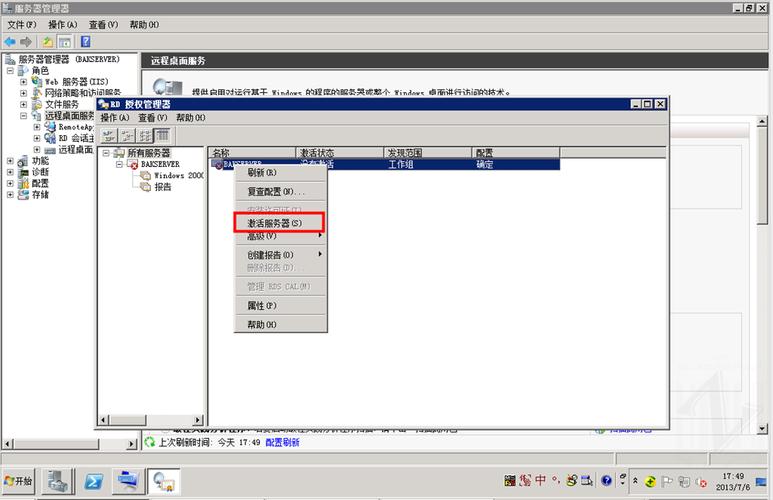This screenshot has width=773, height=500.
Task: Expand the 诊断 node
Action: click(x=10, y=172)
